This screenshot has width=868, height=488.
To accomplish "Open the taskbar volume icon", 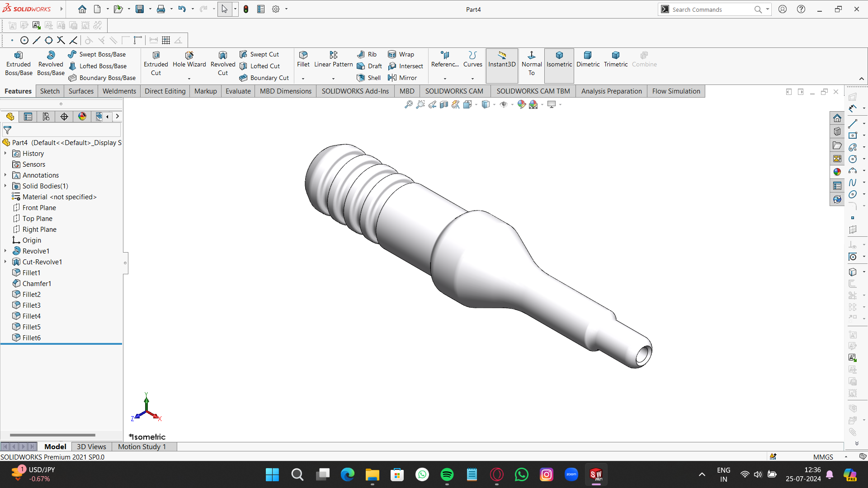I will [758, 474].
